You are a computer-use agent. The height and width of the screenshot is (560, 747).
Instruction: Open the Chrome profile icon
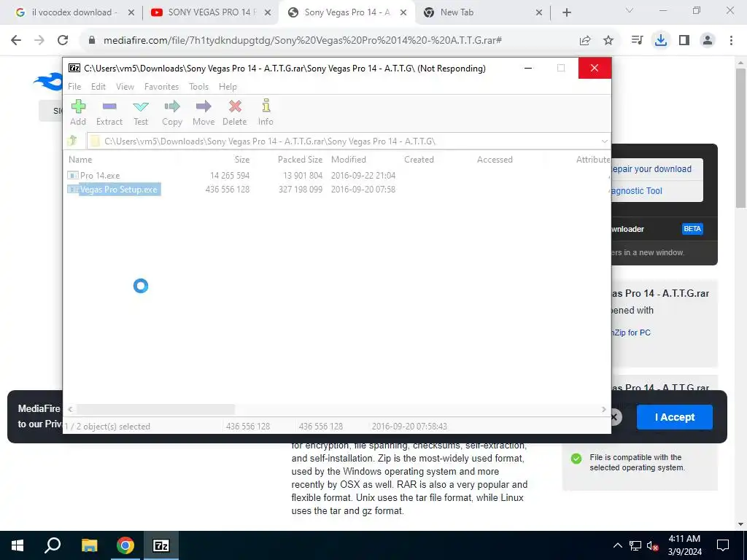pyautogui.click(x=708, y=41)
